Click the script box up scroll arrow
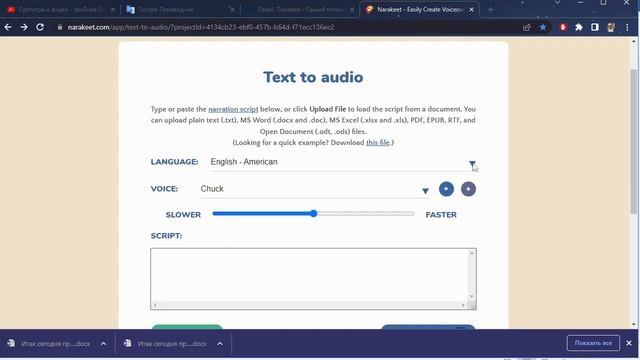 click(x=471, y=253)
